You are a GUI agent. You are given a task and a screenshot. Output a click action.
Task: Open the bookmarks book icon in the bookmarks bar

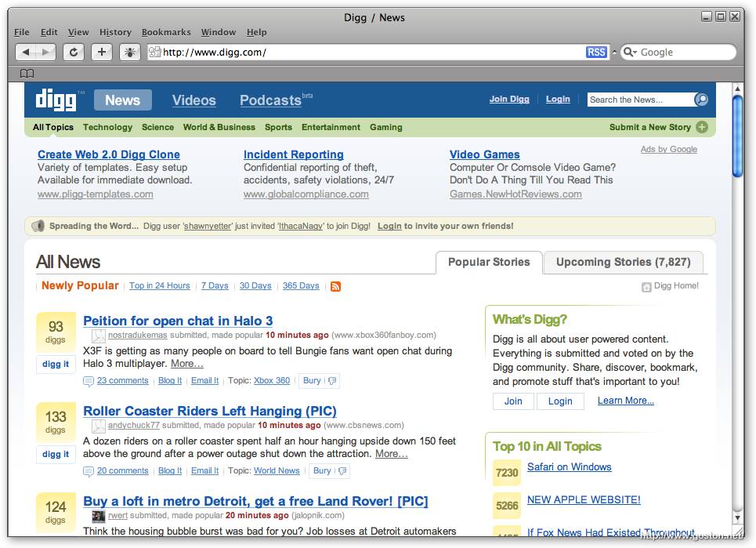point(27,74)
